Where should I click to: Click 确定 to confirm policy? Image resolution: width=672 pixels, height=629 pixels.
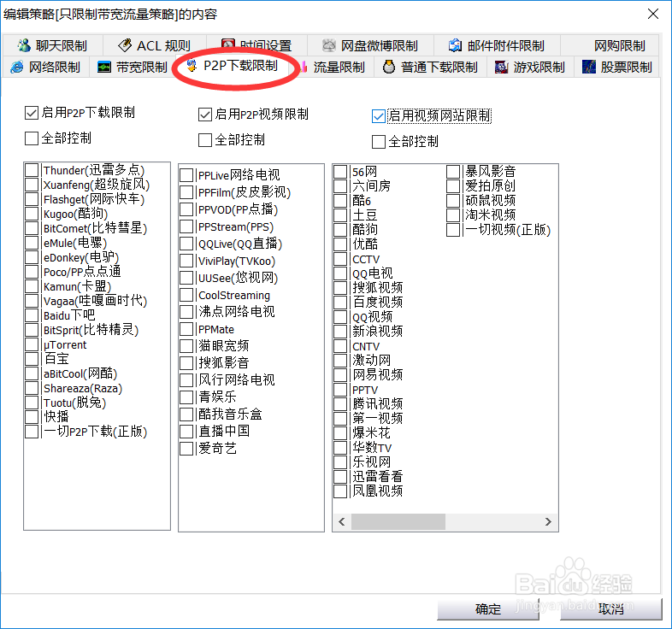tap(488, 609)
